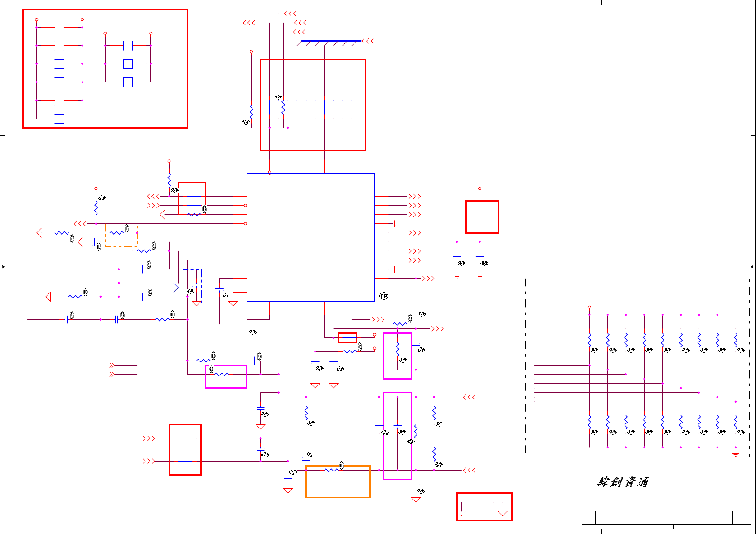This screenshot has height=534, width=756.
Task: Click the GP marker beside the central chip
Action: click(384, 296)
